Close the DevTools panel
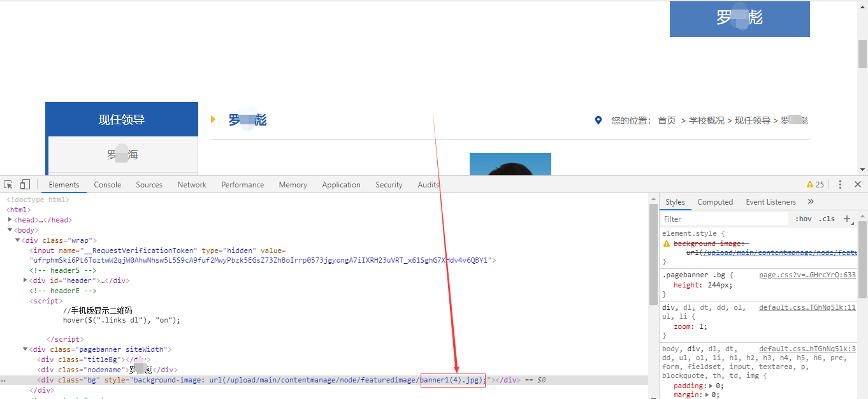 [858, 185]
